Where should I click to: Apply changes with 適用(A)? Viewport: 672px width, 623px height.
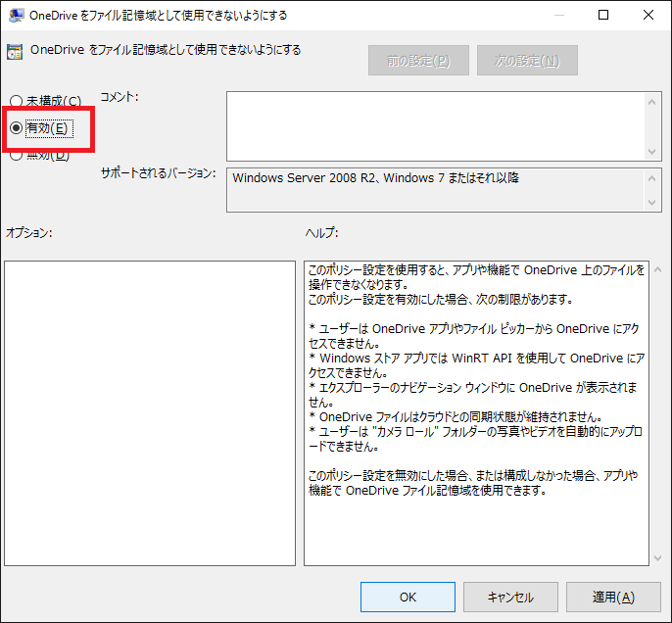[613, 597]
